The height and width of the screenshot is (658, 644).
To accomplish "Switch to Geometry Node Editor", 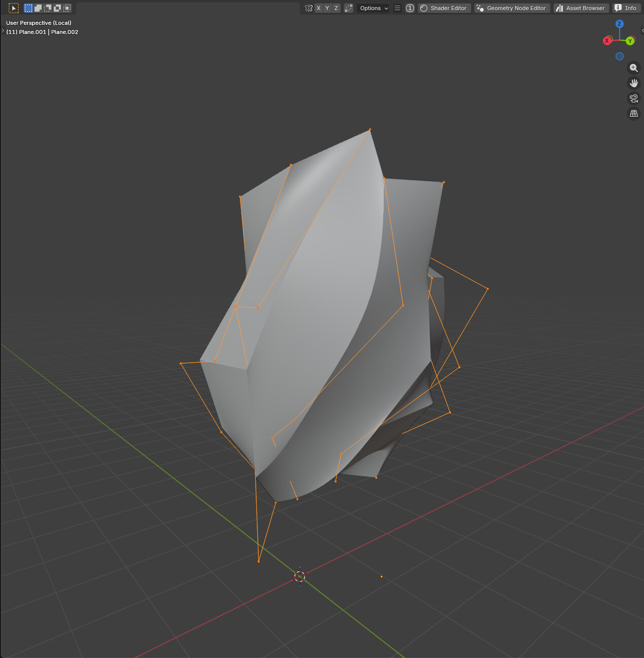I will (x=512, y=8).
